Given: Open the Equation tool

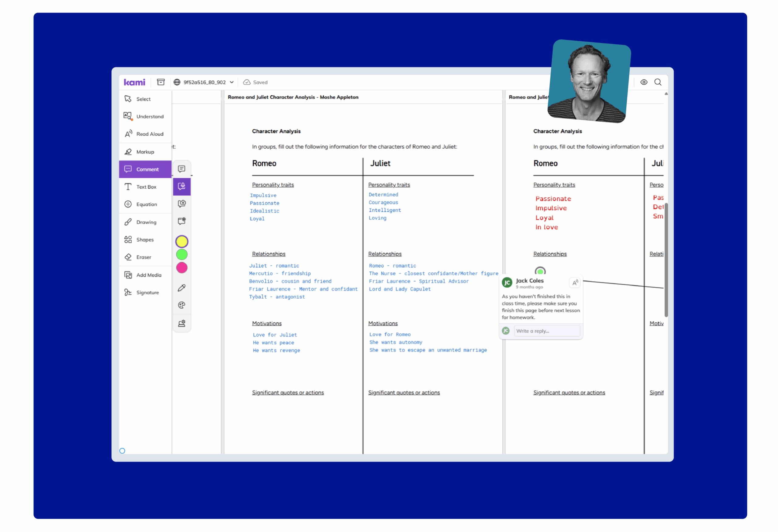Looking at the screenshot, I should tap(145, 204).
